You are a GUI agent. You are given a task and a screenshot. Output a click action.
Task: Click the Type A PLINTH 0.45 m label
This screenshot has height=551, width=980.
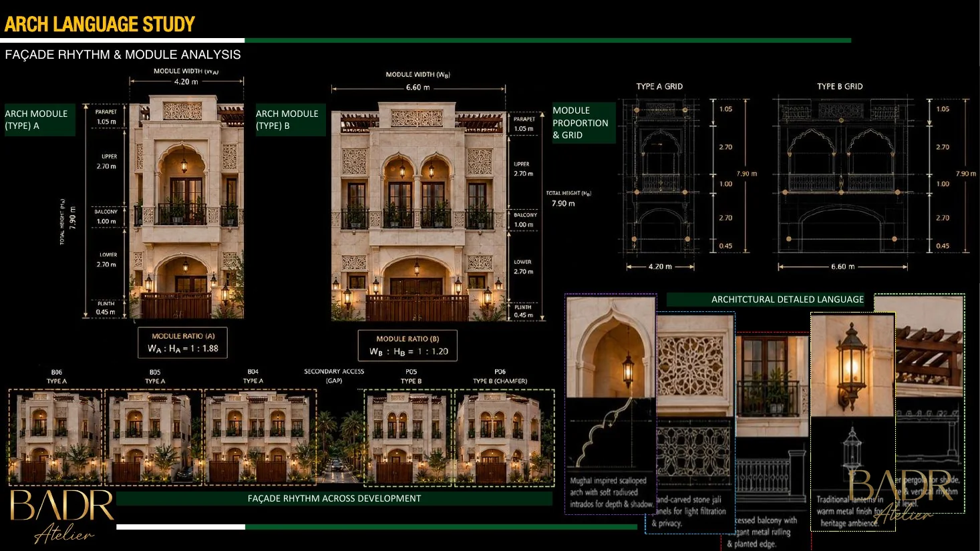[x=106, y=308]
